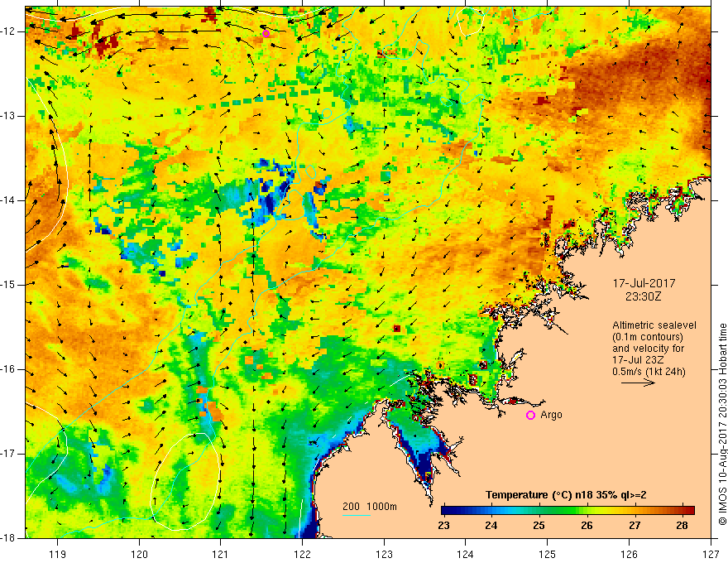This screenshot has height=563, width=728.
Task: Click colorbar tick label 24
Action: [491, 526]
